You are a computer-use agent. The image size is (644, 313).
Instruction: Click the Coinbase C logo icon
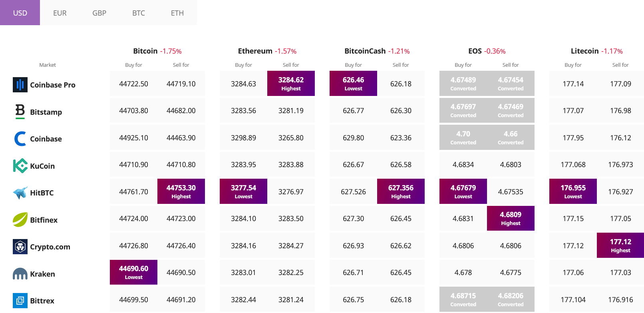20,139
